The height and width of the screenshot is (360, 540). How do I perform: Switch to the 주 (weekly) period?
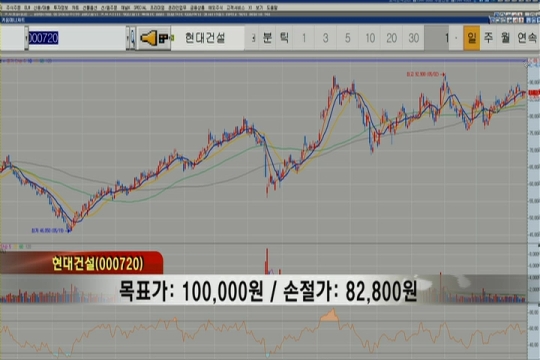click(488, 38)
